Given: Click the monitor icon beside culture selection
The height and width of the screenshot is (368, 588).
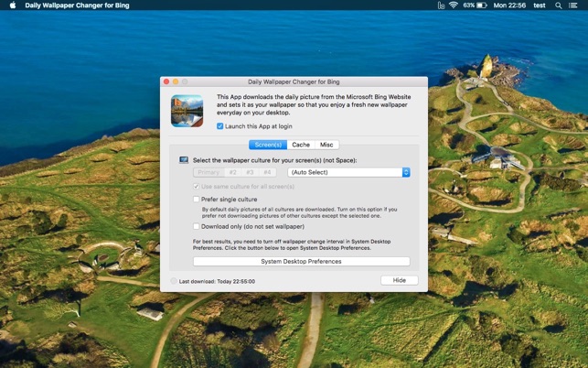Looking at the screenshot, I should click(x=184, y=160).
